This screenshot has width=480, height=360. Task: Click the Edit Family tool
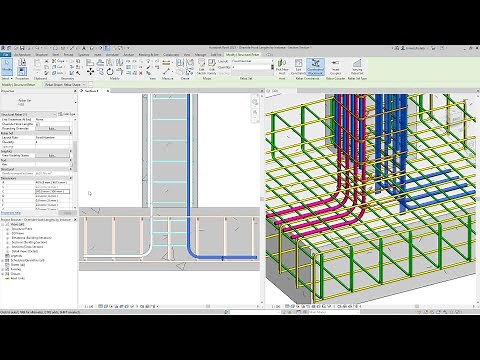(212, 66)
